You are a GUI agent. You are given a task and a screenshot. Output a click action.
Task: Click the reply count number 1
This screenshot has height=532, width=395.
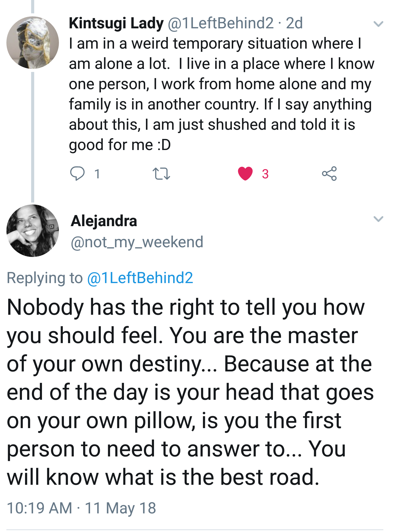tap(97, 174)
